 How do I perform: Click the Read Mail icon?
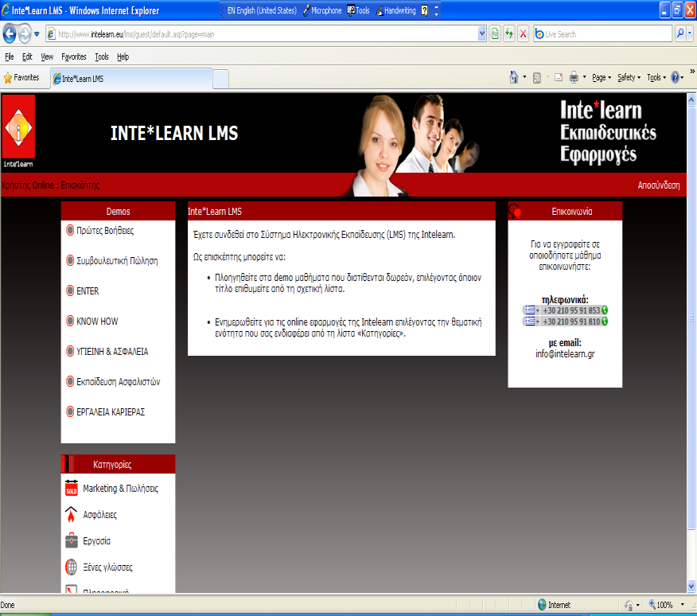click(x=559, y=77)
